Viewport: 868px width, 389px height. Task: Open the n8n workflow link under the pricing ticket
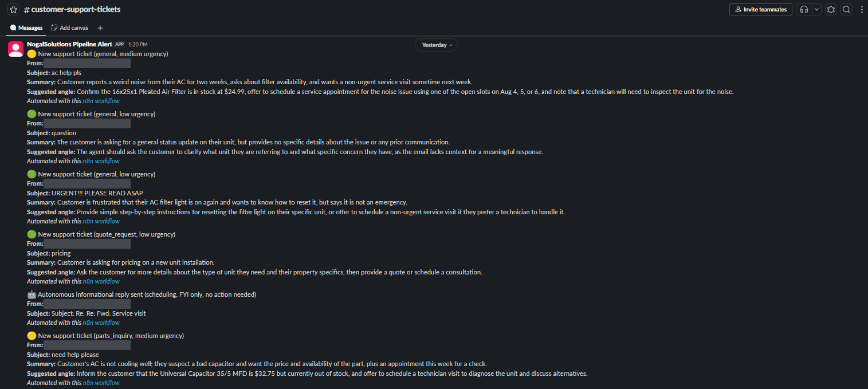101,281
